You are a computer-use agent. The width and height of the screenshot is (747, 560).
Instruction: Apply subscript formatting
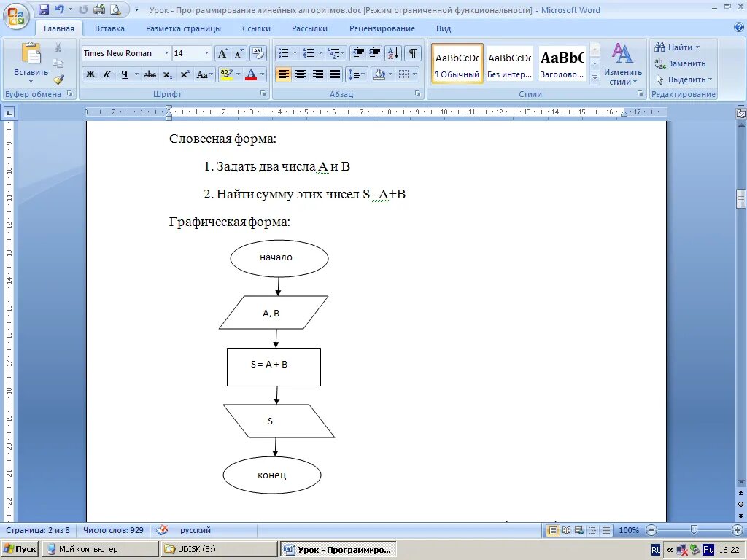point(168,74)
